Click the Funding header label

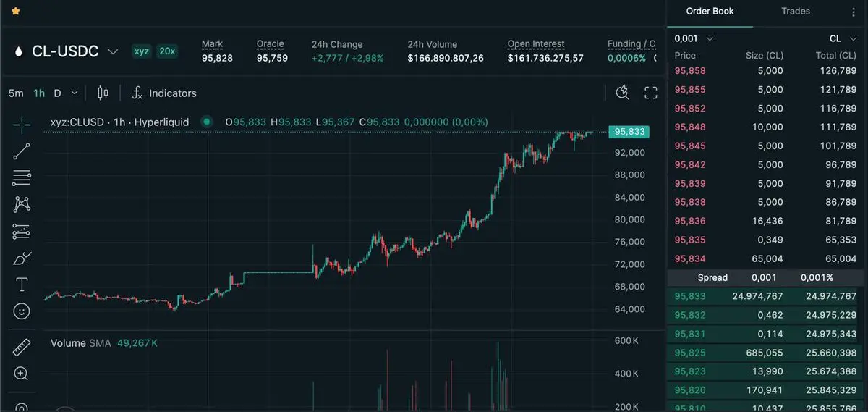[x=631, y=44]
